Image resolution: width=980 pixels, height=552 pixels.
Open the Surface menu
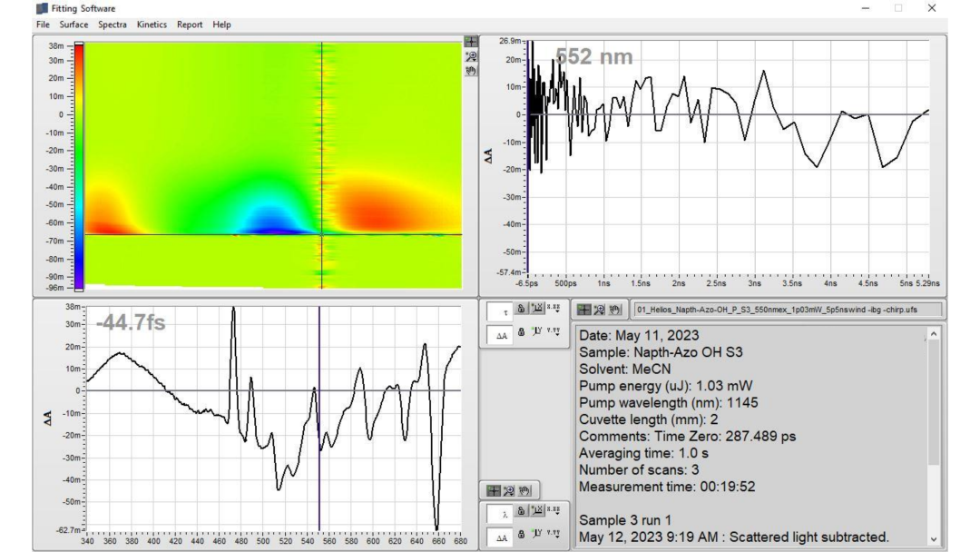point(73,25)
